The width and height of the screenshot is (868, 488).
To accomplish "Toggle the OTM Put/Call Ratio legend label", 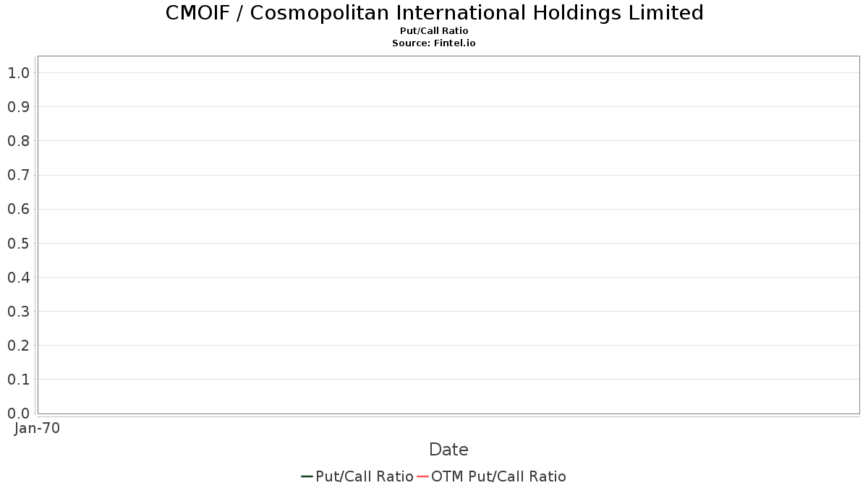I will pos(499,476).
